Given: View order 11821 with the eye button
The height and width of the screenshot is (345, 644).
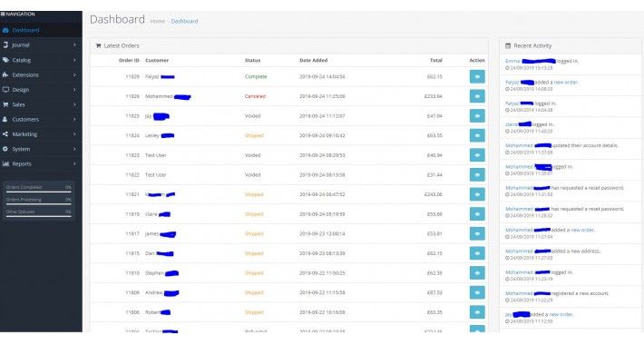Looking at the screenshot, I should click(x=477, y=194).
